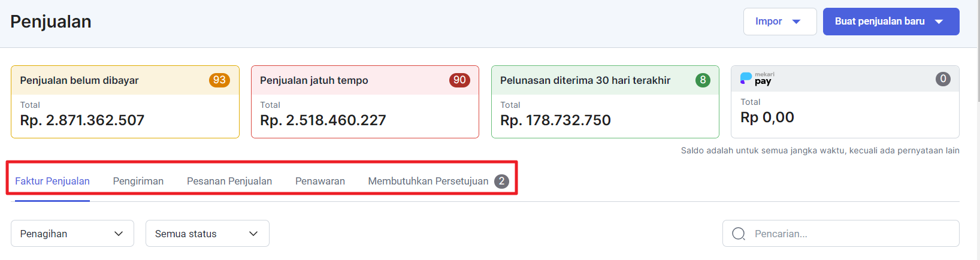Click the Mekari Pay logo icon
Image resolution: width=980 pixels, height=260 pixels.
tap(757, 78)
